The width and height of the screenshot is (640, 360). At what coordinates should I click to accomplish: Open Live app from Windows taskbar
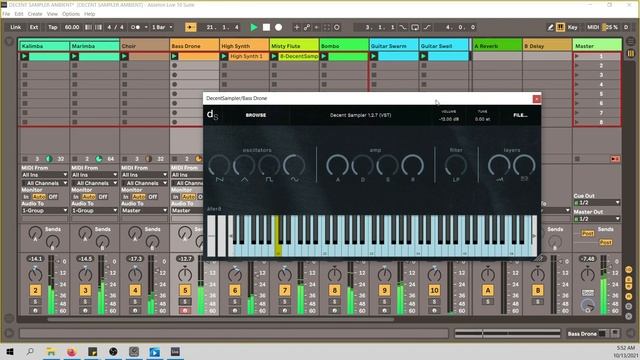point(175,351)
